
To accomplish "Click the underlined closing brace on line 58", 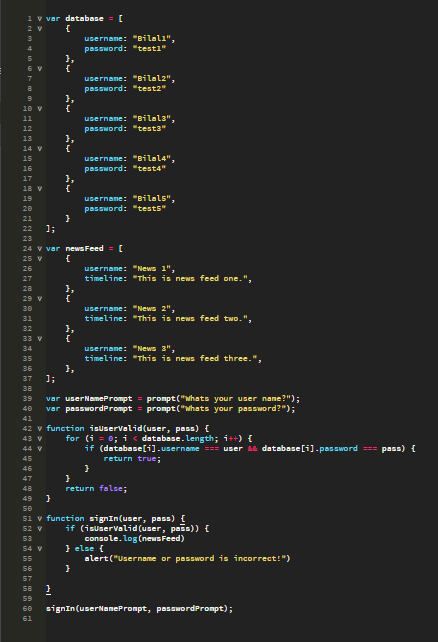I will 48,589.
